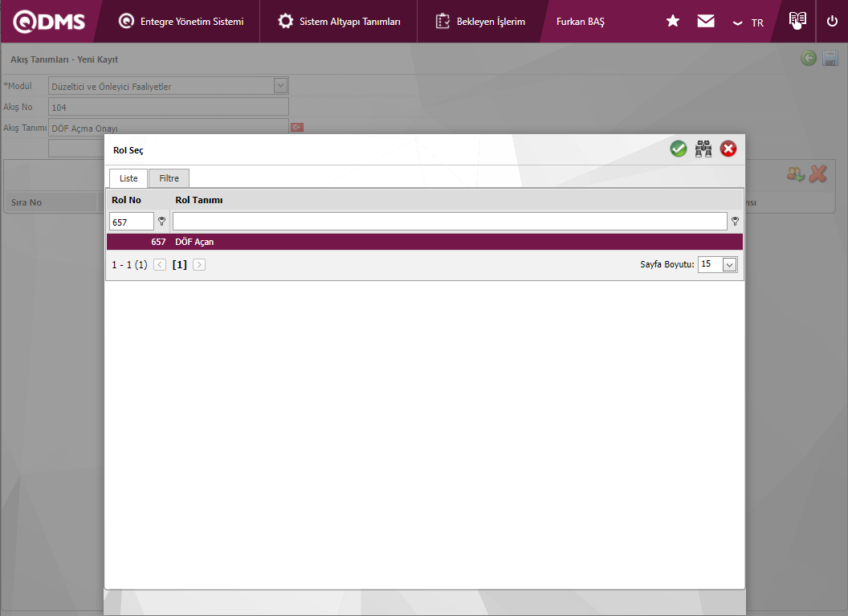Open the Modül dropdown arrow
Viewport: 848px width, 616px height.
[x=280, y=85]
